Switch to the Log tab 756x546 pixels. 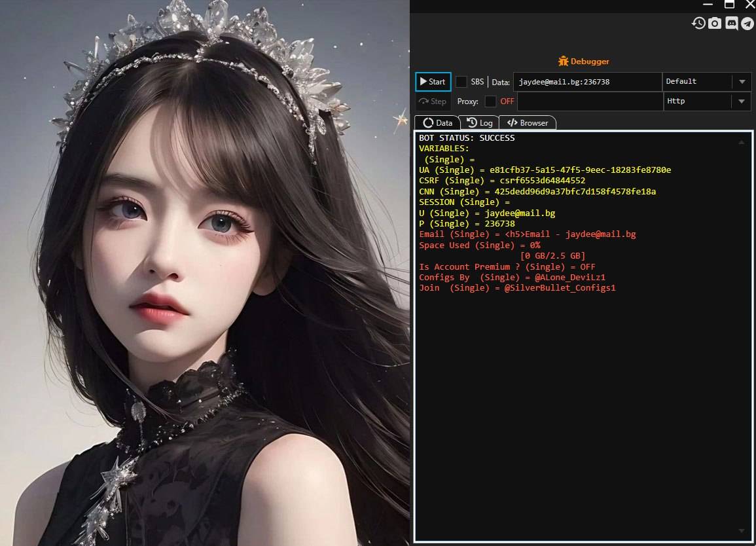(480, 122)
